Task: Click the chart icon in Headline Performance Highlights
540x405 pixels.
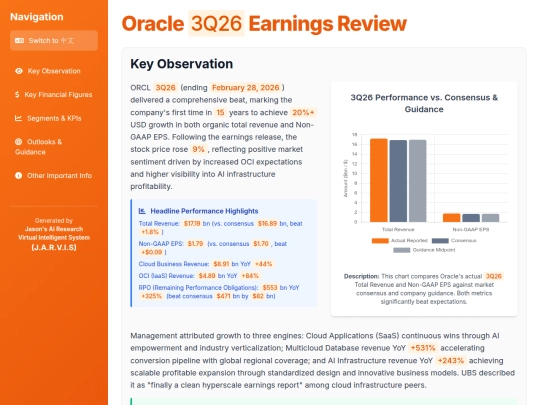Action: (142, 211)
